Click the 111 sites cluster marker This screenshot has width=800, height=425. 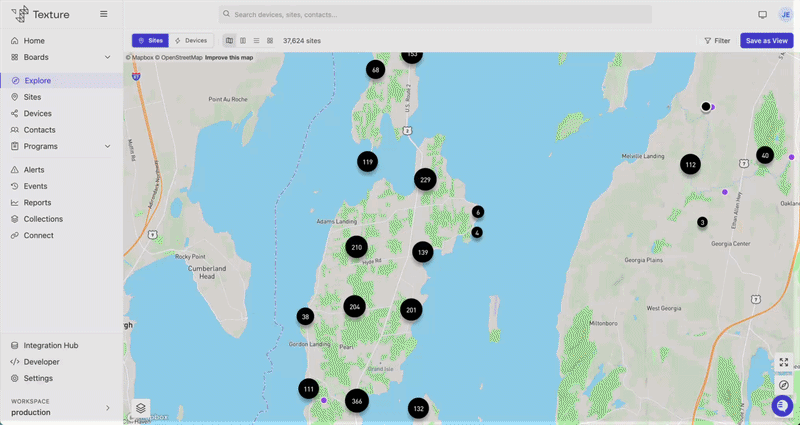[x=309, y=389]
